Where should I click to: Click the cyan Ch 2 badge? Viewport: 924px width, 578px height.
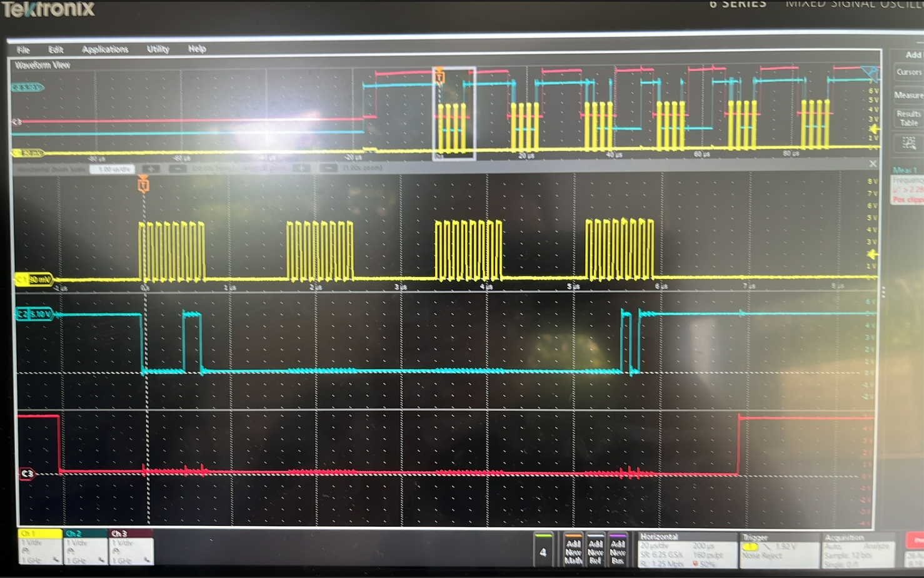(x=85, y=547)
